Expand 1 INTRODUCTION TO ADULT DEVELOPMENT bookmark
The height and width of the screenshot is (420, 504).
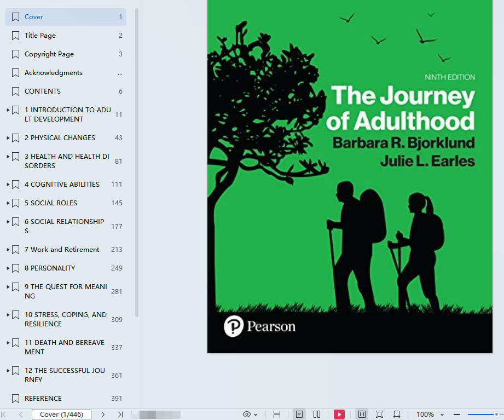click(8, 110)
